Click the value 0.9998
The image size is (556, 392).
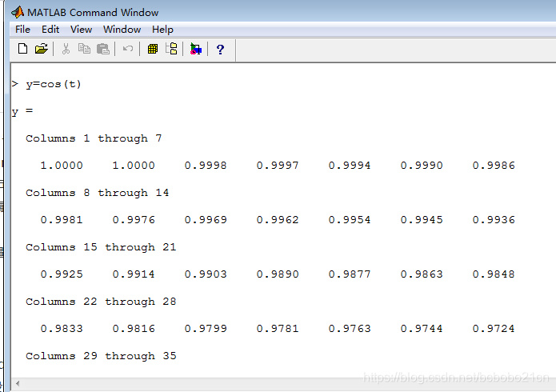[x=206, y=166]
